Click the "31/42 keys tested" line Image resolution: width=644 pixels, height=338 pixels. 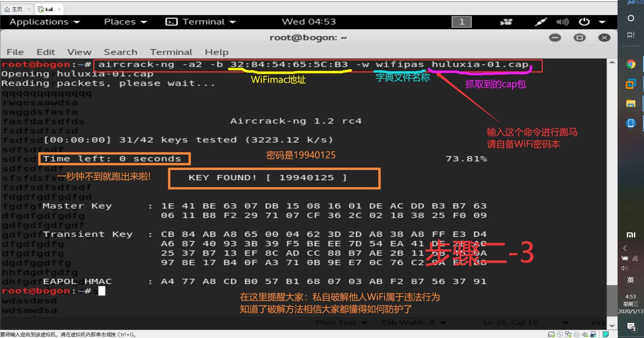click(x=188, y=140)
